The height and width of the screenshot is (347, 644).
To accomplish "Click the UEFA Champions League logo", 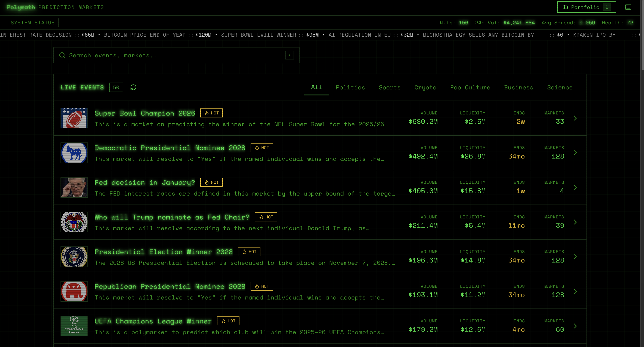I will coord(74,326).
